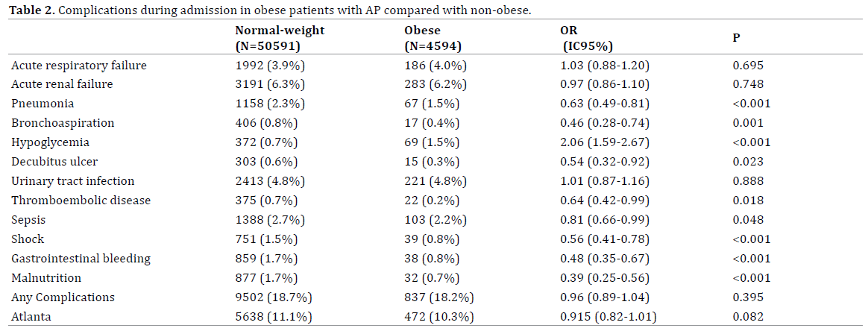Select the Acute respiratory failure row label
868x331 pixels.
pyautogui.click(x=78, y=66)
